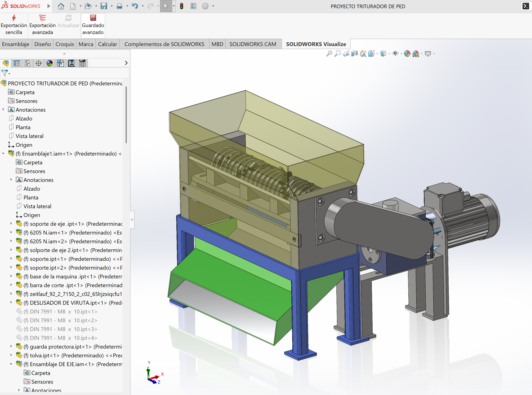
Task: Open the DisplayManager colored sphere tab
Action: [49, 63]
